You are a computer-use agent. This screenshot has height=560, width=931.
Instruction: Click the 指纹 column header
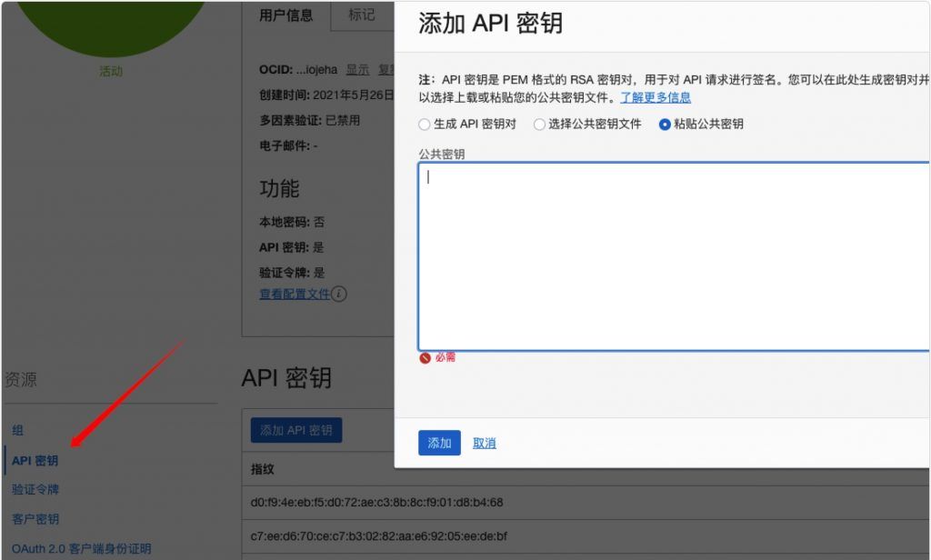click(263, 469)
